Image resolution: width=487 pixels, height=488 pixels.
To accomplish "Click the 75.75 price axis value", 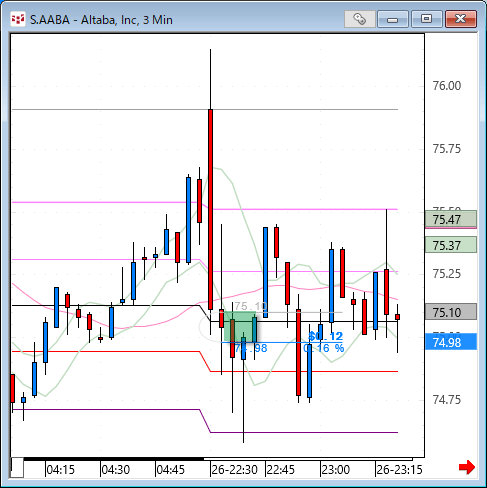I will (447, 149).
